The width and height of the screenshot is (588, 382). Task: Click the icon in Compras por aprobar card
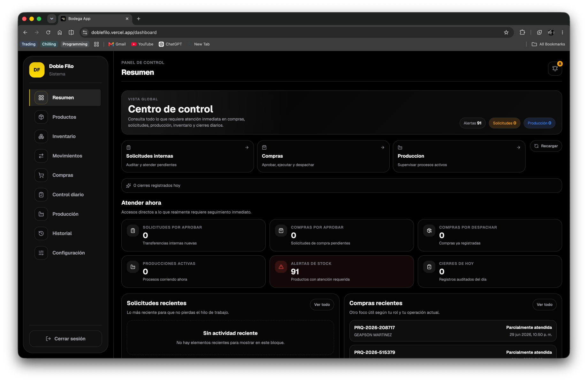(x=281, y=230)
